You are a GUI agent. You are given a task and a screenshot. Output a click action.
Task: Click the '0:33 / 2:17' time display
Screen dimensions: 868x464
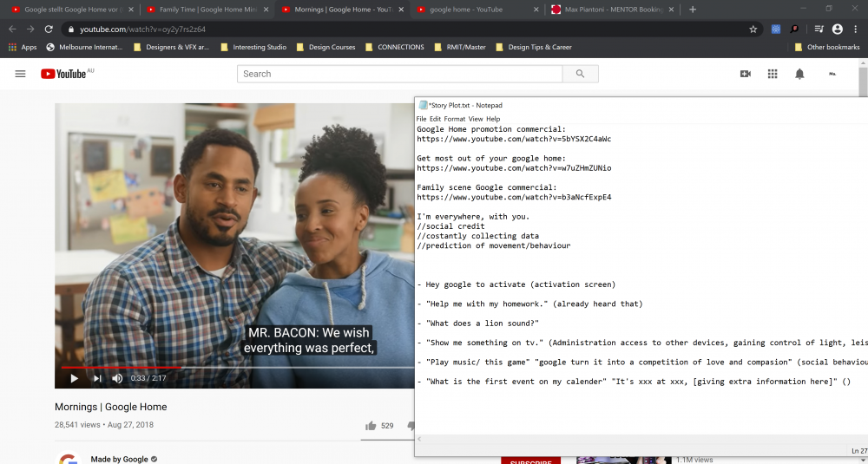[148, 378]
